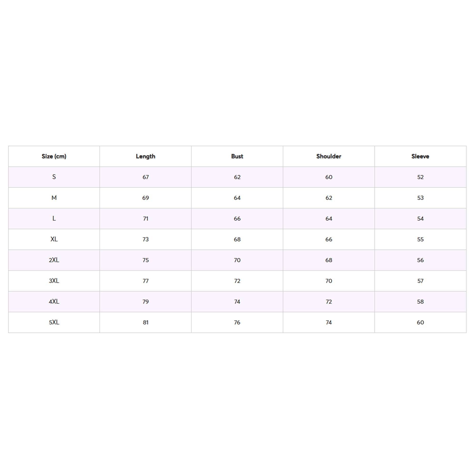The width and height of the screenshot is (476, 476).
Task: Click the Shoulder value 64 for size L
Action: 329,218
